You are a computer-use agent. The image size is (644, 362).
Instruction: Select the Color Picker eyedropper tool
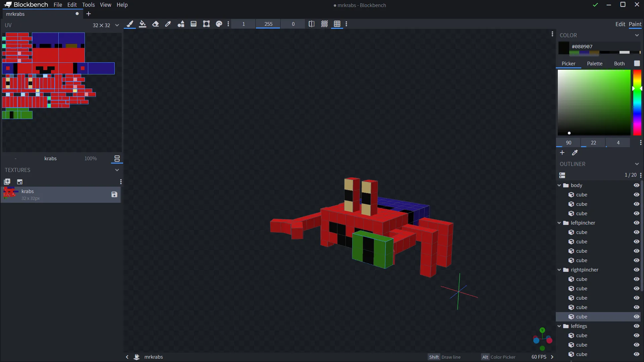[168, 24]
